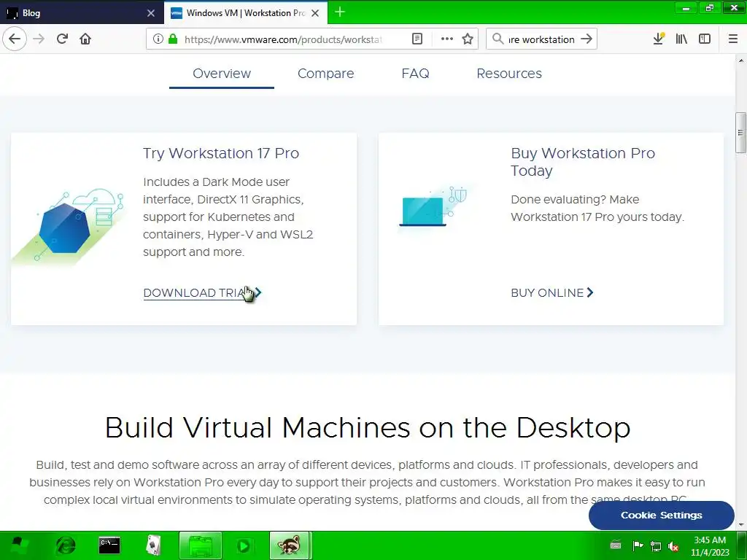Click the laptop shield illustration
The height and width of the screenshot is (560, 747).
(433, 207)
